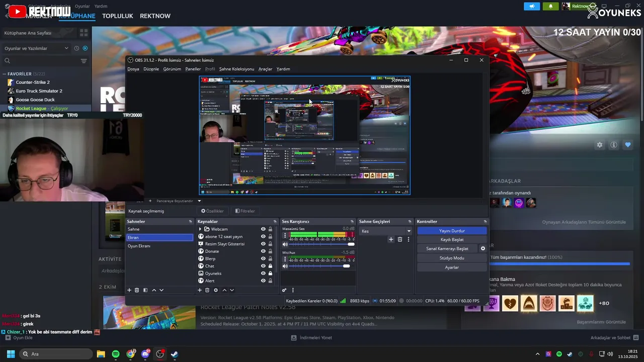Open advanced audio properties gears icon
This screenshot has height=362, width=644.
click(284, 290)
